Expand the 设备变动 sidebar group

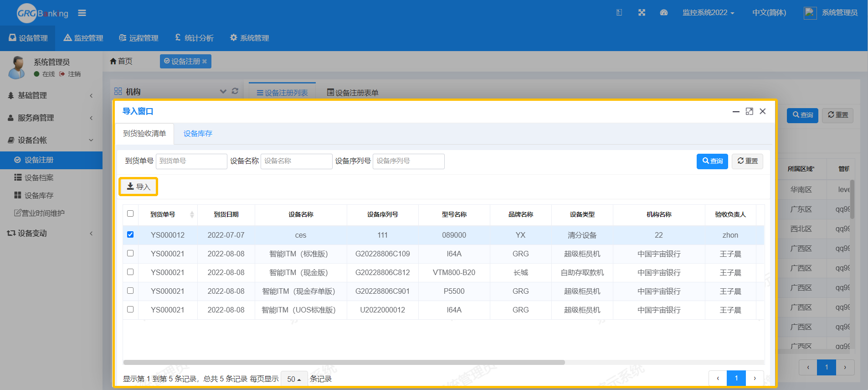51,233
